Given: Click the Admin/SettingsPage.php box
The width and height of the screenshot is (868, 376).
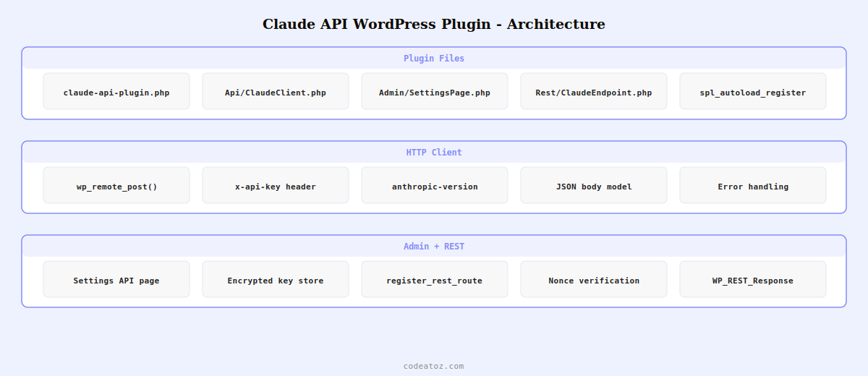Looking at the screenshot, I should tap(435, 91).
